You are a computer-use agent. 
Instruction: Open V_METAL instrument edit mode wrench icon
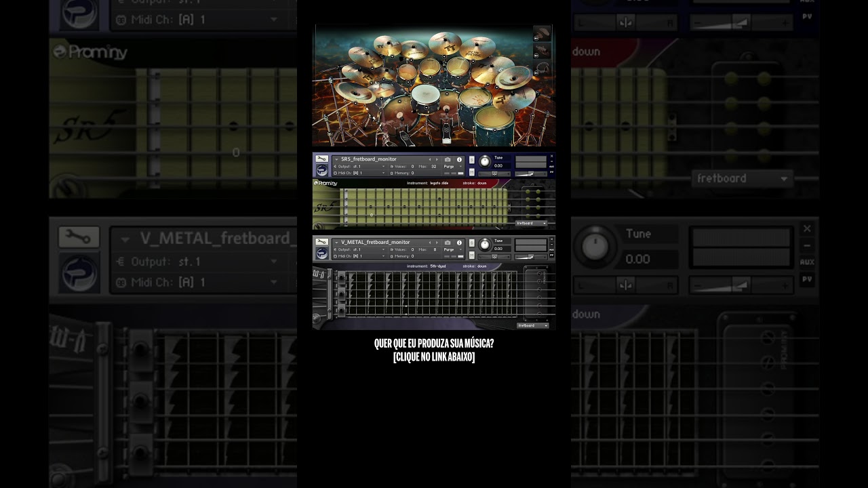tap(321, 242)
